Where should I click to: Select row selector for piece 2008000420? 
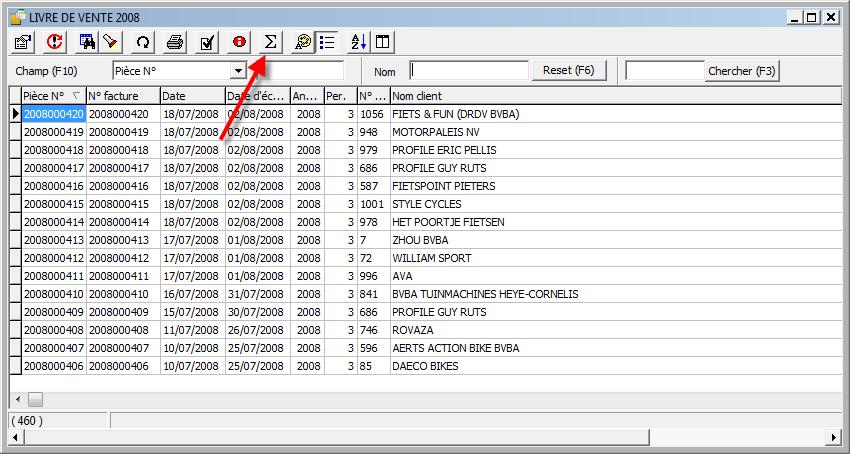click(16, 114)
